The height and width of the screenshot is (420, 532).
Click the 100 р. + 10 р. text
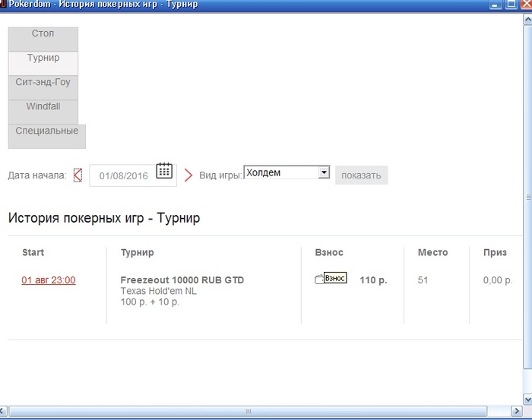pyautogui.click(x=150, y=302)
